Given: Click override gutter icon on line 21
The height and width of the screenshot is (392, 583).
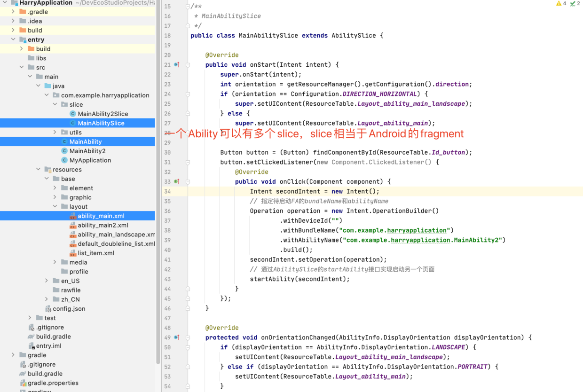Looking at the screenshot, I should (x=177, y=64).
